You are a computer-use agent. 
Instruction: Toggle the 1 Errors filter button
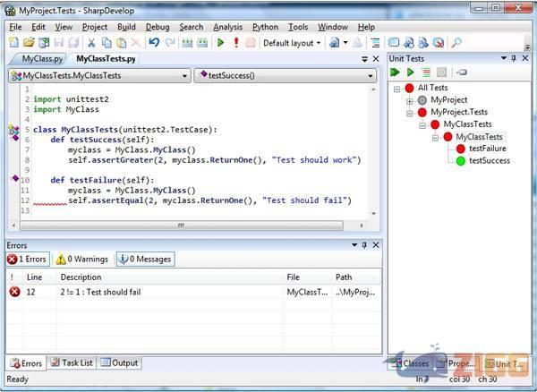point(26,260)
